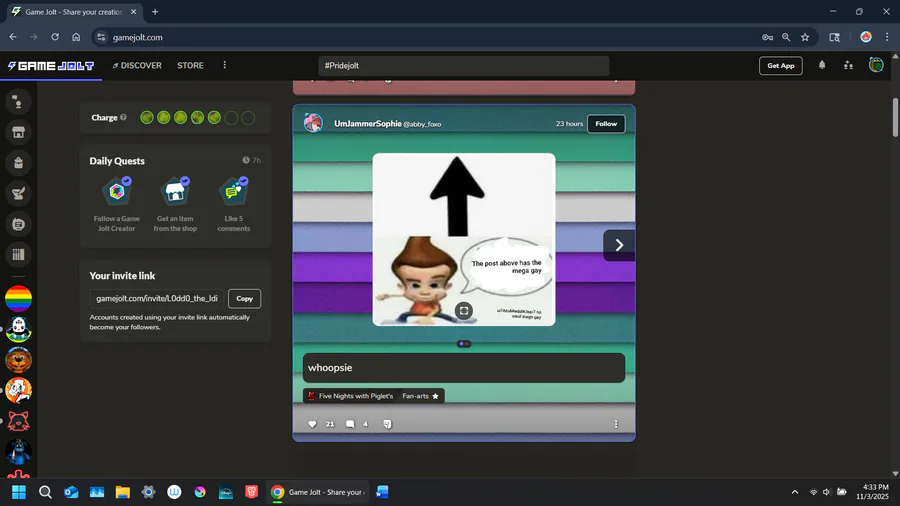Close the Game Jolt tab
Image resolution: width=900 pixels, height=506 pixels.
coord(133,11)
